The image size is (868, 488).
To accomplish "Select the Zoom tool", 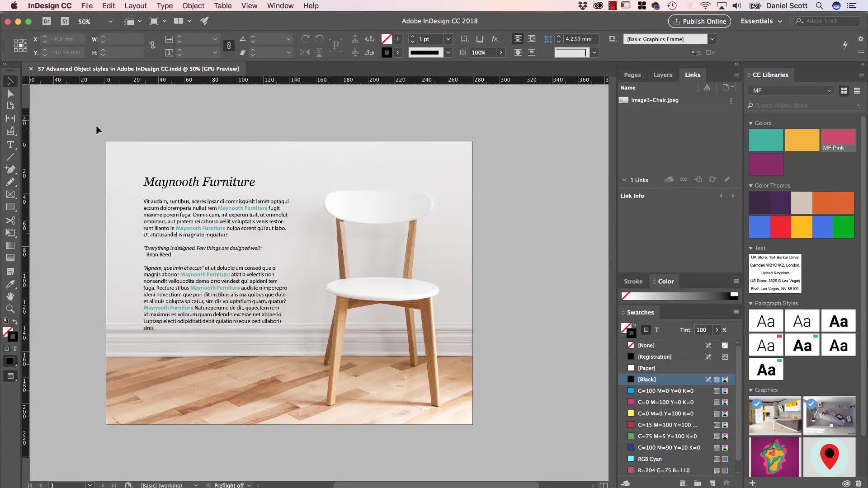I will 10,309.
